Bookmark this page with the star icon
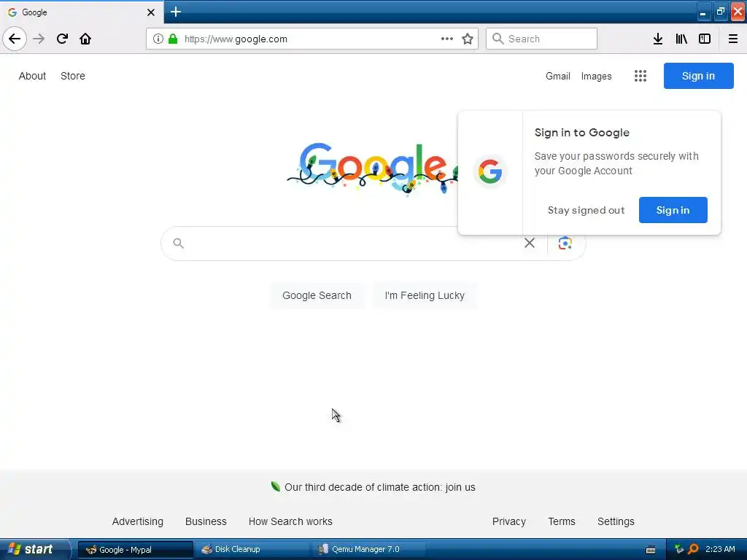The width and height of the screenshot is (747, 560). click(x=468, y=39)
